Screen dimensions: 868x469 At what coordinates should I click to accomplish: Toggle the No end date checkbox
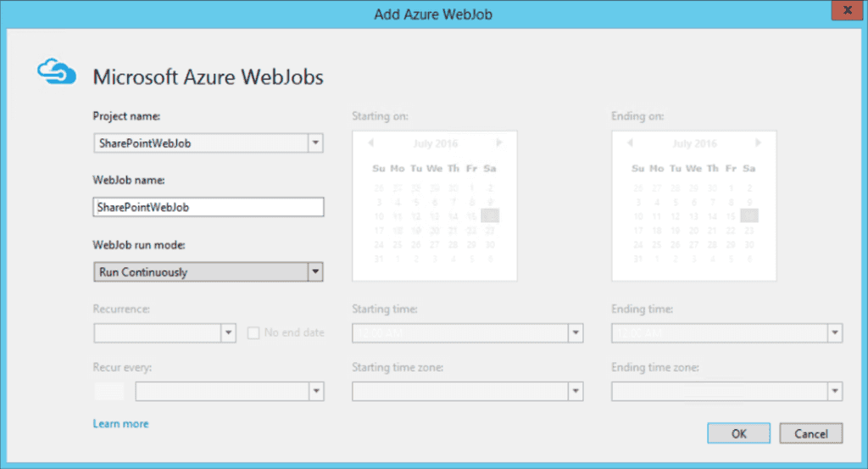click(253, 332)
